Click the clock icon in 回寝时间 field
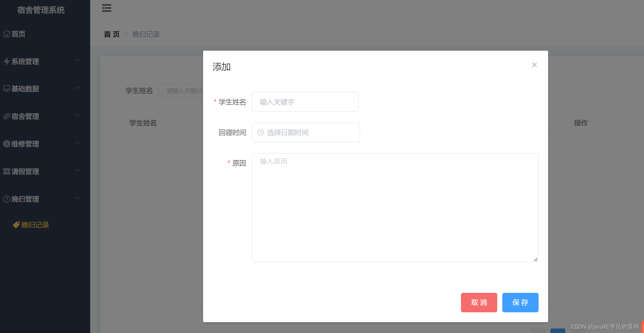The width and height of the screenshot is (644, 333). [x=260, y=132]
